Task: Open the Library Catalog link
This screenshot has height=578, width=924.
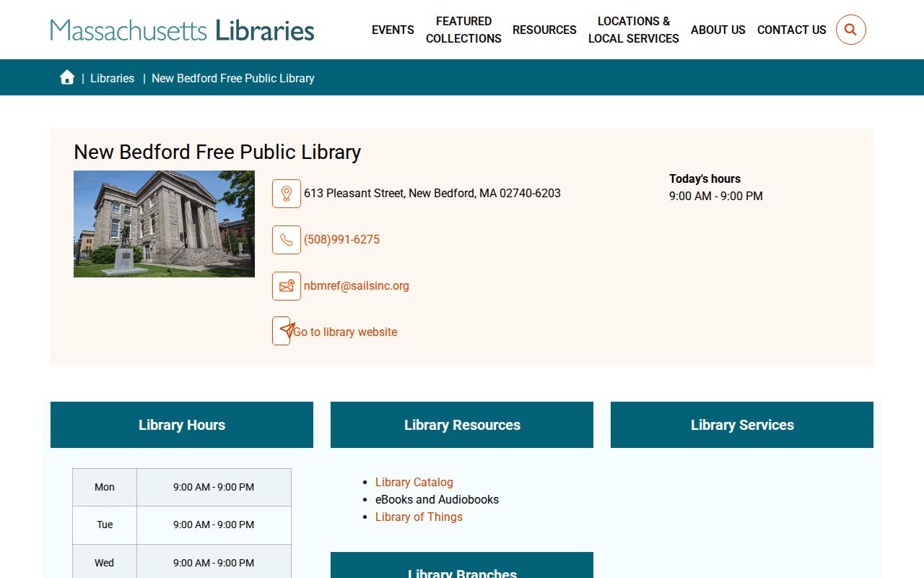Action: point(414,482)
